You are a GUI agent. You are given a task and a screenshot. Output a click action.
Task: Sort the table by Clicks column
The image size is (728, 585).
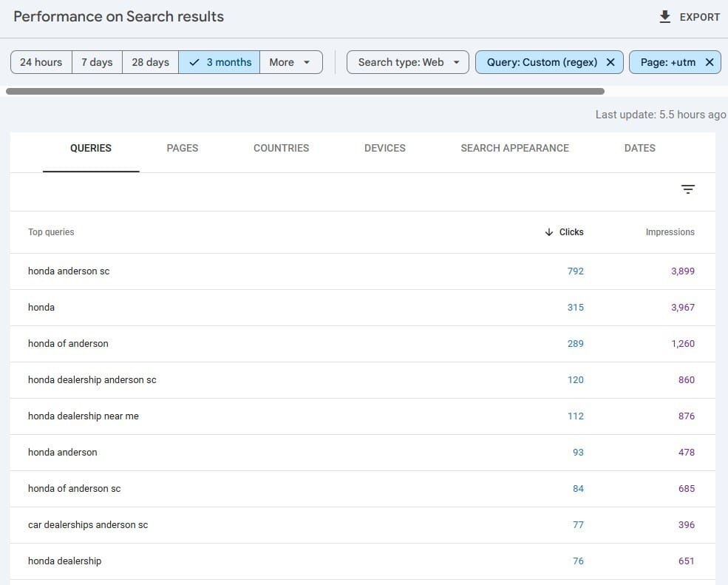(x=571, y=232)
